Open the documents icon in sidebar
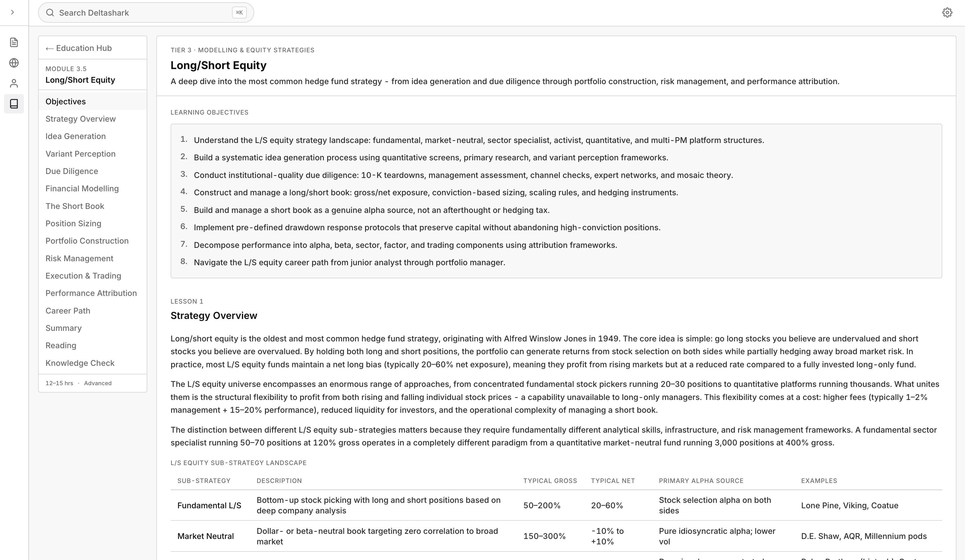965x560 pixels. coord(14,42)
